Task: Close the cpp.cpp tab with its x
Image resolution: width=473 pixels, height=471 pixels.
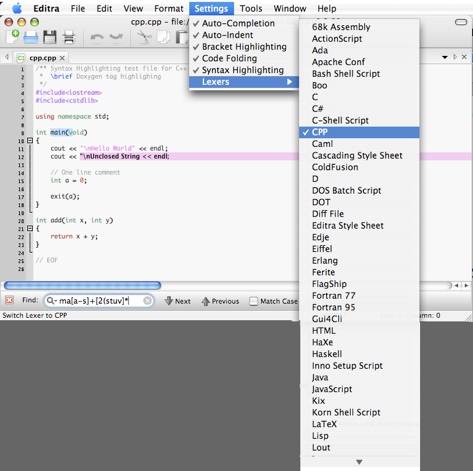Action: pos(62,58)
